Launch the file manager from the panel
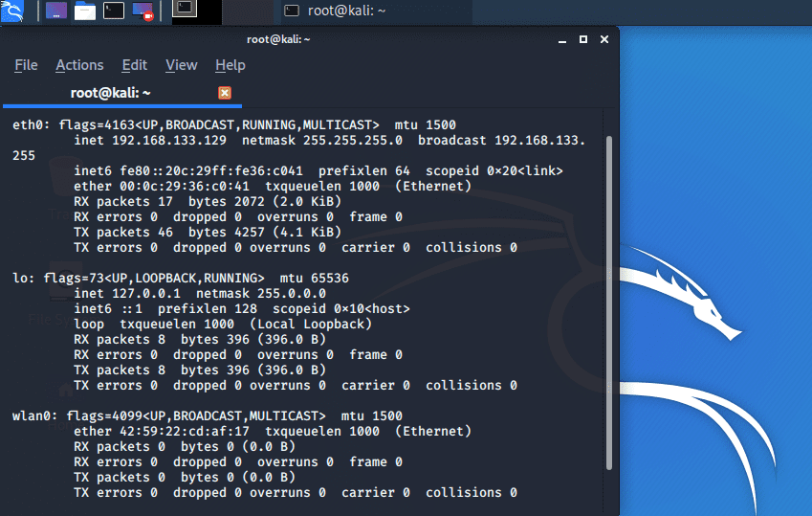812x516 pixels. 85,11
